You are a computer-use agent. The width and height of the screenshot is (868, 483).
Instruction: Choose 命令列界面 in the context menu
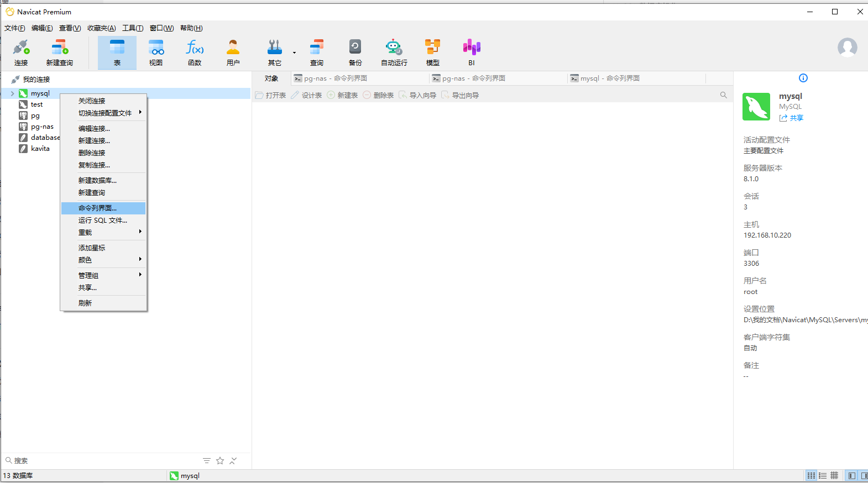pyautogui.click(x=98, y=208)
